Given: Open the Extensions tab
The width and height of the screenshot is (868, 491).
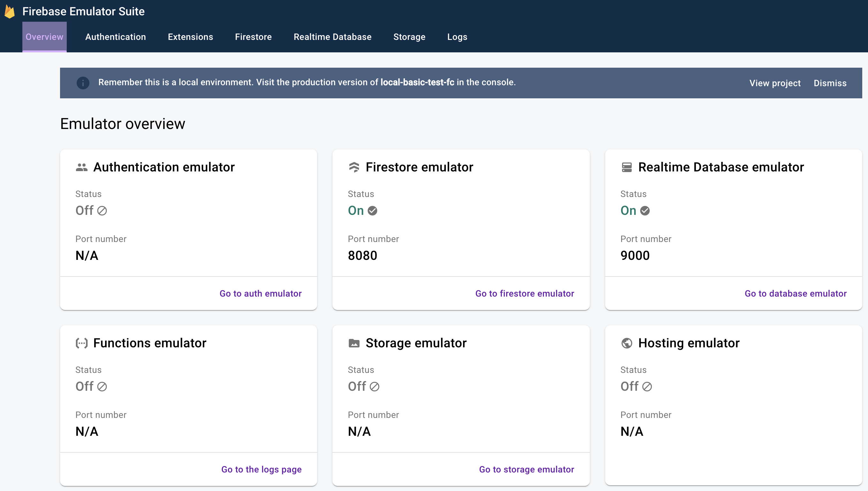Looking at the screenshot, I should pos(190,37).
